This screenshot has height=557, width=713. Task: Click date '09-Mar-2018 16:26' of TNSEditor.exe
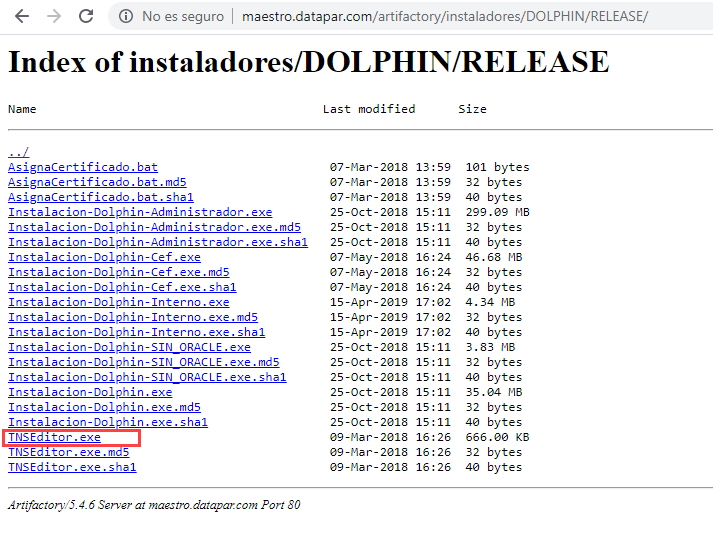(x=390, y=437)
